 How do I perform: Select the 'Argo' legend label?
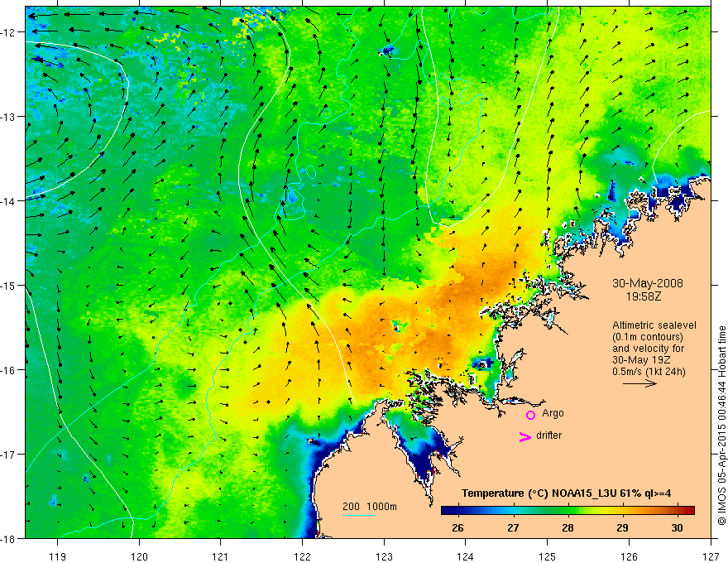click(x=553, y=413)
